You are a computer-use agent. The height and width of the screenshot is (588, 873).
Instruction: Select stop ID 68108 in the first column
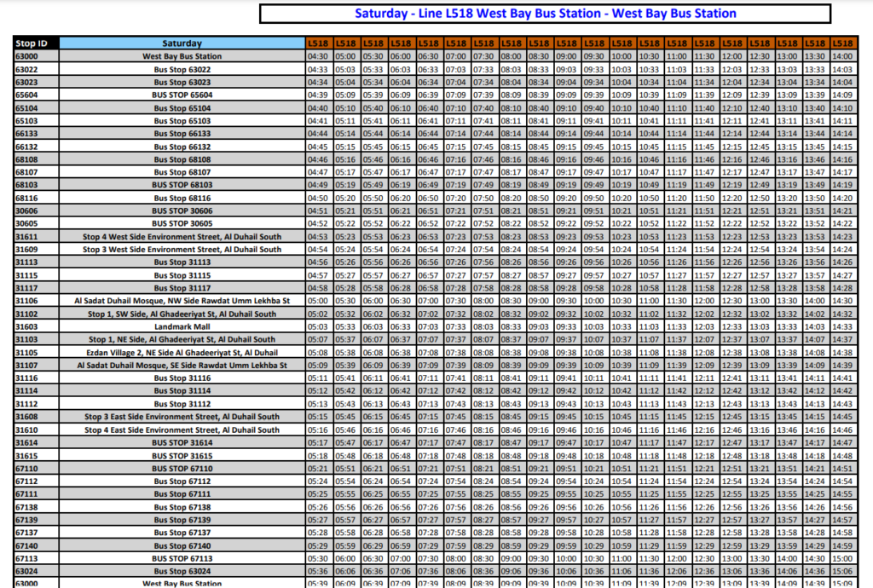click(27, 159)
